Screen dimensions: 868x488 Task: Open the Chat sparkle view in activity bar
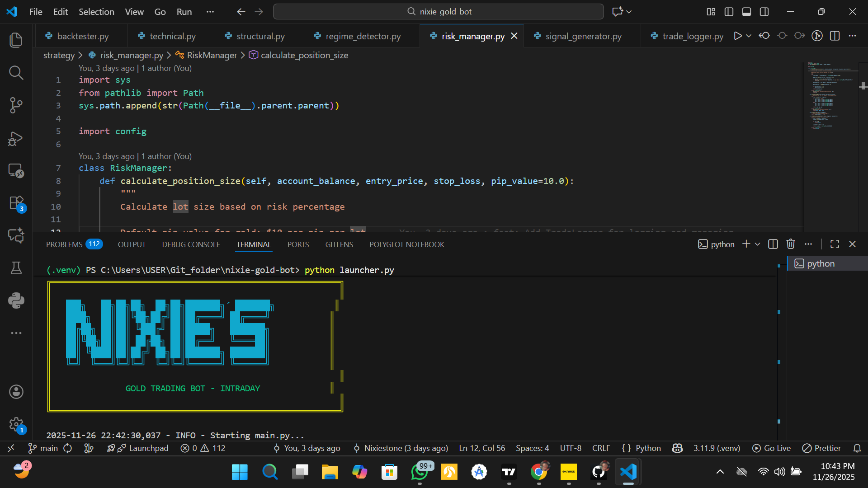(16, 235)
